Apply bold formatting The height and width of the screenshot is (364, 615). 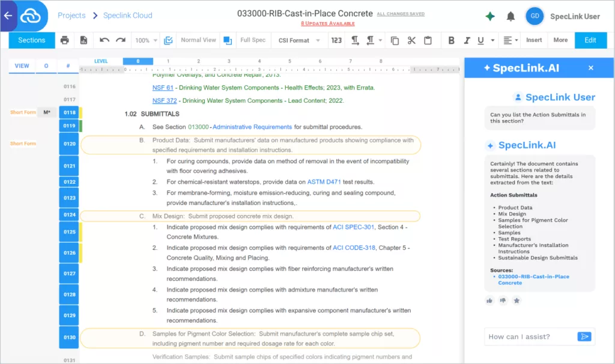pos(451,40)
